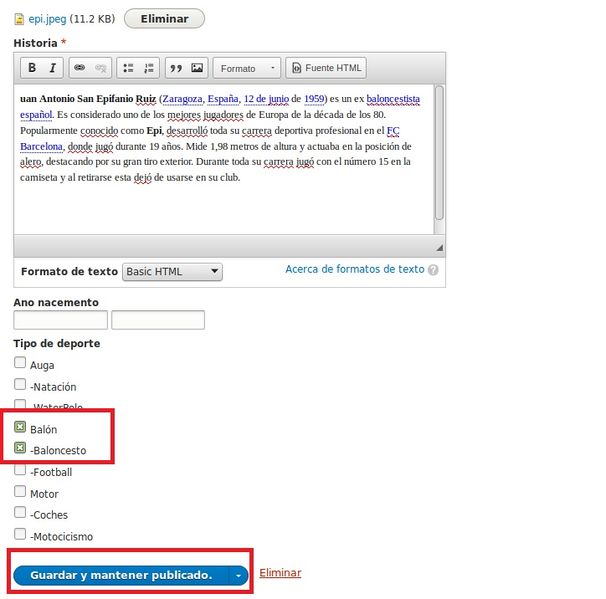Viewport: 606px width, 599px height.
Task: Click the 12 de junio link in text
Action: tap(266, 99)
